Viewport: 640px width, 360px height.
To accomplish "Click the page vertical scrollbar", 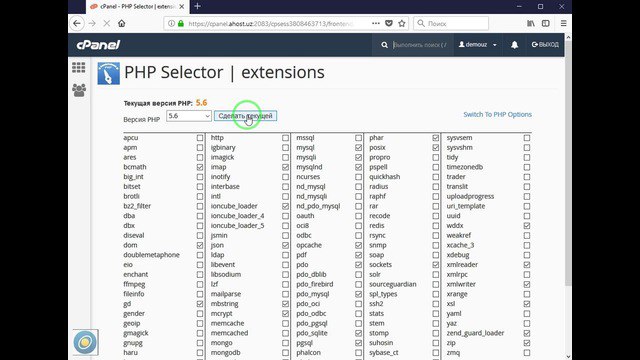I will 568,163.
